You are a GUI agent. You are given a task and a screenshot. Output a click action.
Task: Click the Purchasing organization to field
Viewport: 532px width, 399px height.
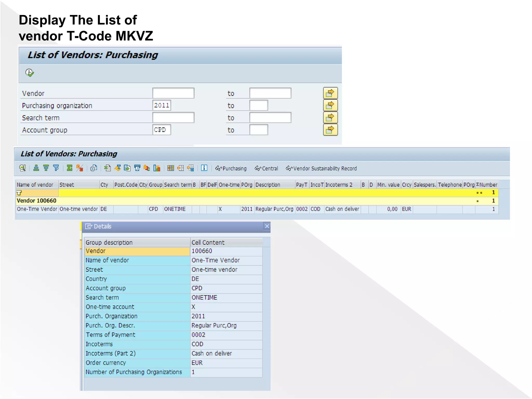pos(259,105)
